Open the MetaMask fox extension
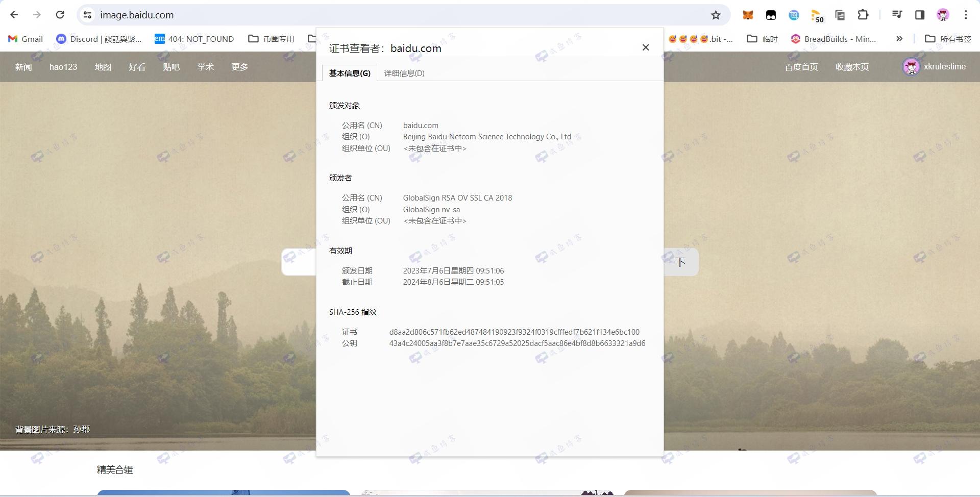Screen dimensions: 980x497 point(748,15)
